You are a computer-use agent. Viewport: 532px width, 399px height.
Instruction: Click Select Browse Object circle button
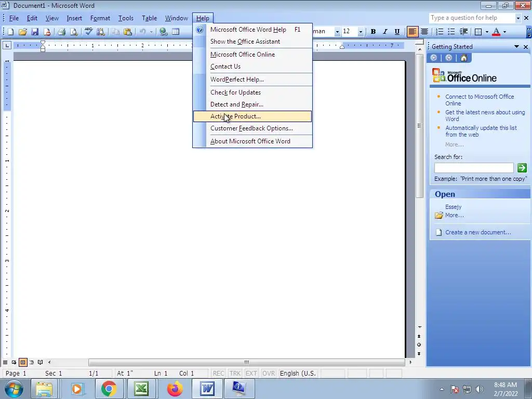coord(419,345)
